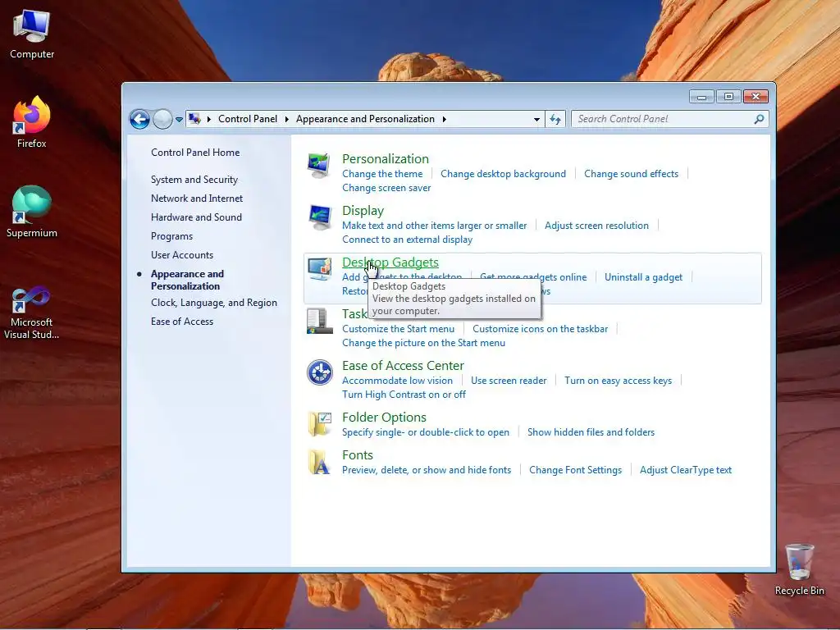
Task: Click Show hidden files and folders
Action: pos(591,432)
